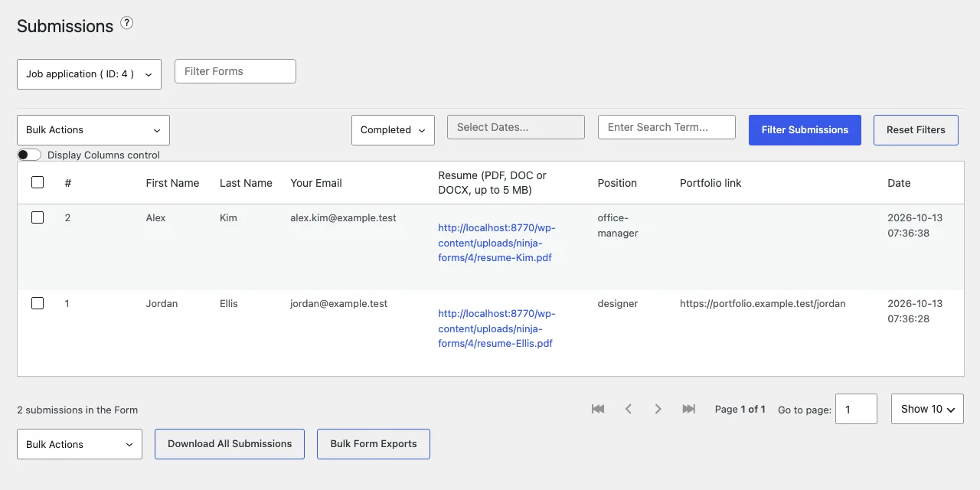Open the resume-Ellis.pdf link
This screenshot has width=980, height=490.
point(497,328)
